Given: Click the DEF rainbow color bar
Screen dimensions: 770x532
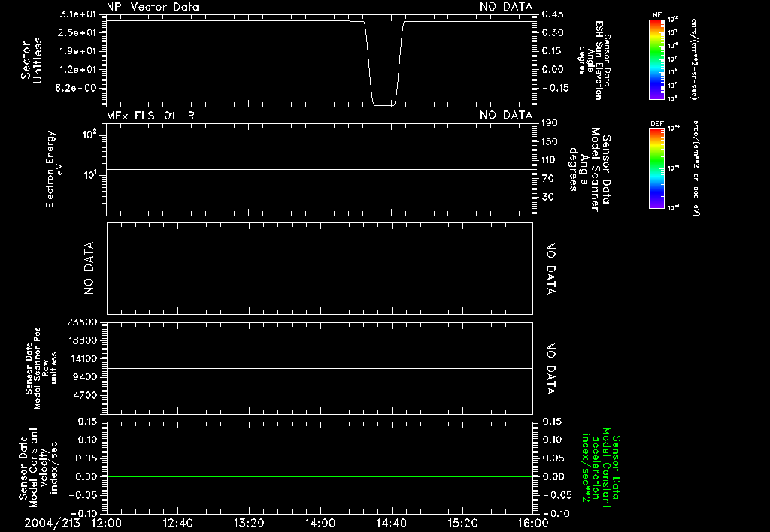Looking at the screenshot, I should (x=656, y=168).
